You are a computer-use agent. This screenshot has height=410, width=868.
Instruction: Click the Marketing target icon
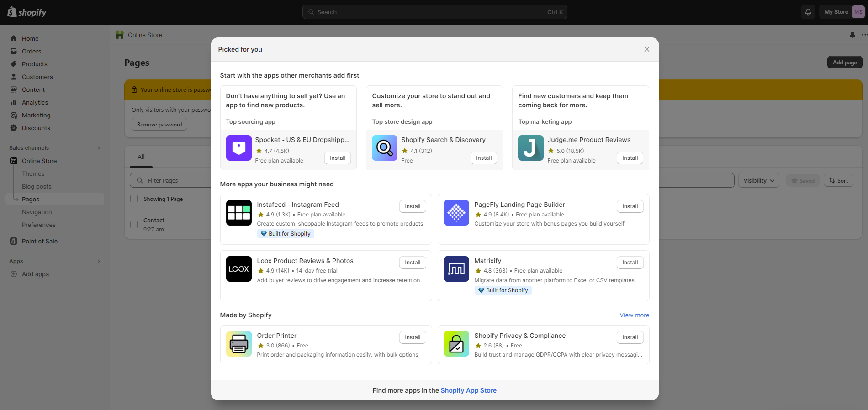pos(14,115)
